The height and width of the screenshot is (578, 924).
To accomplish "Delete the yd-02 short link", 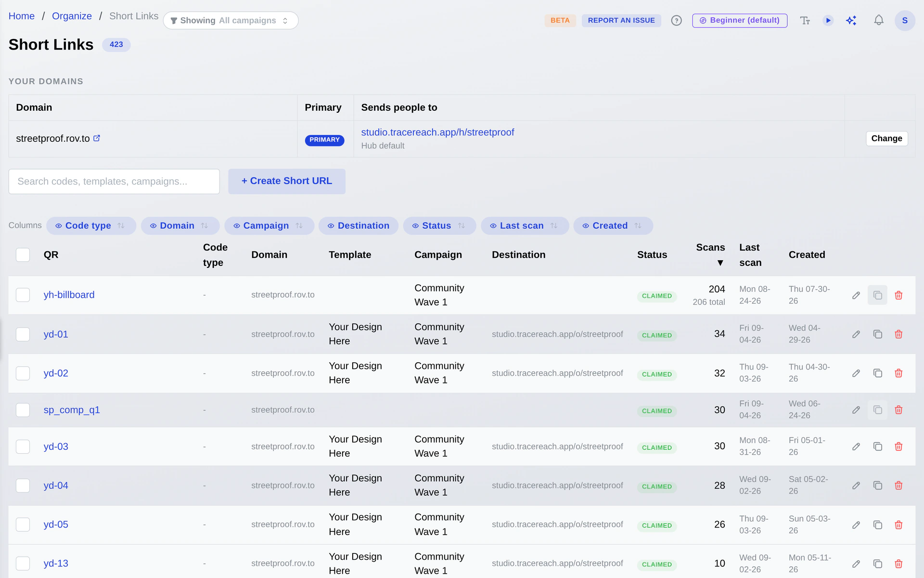I will coord(898,373).
